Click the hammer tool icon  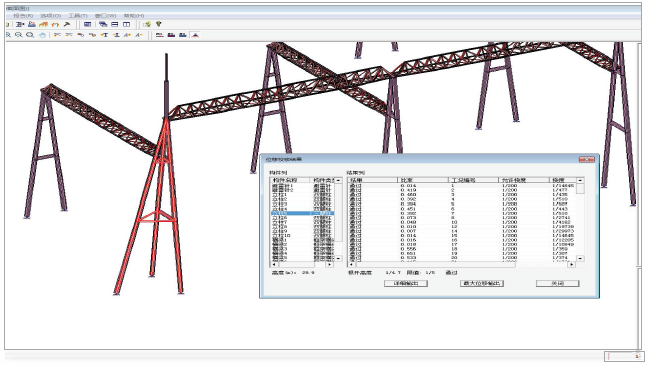coord(67,24)
